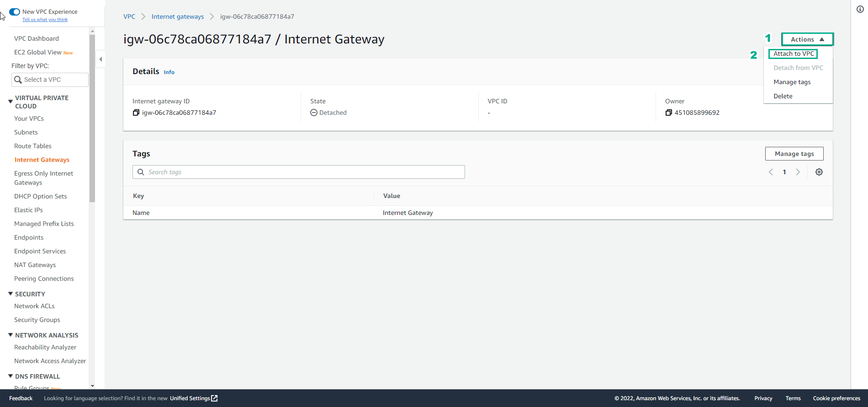Open Managed Prefix Lists
The image size is (868, 407).
tap(44, 224)
